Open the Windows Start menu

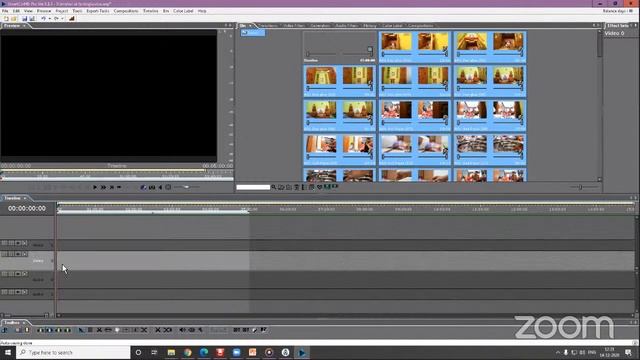click(7, 352)
